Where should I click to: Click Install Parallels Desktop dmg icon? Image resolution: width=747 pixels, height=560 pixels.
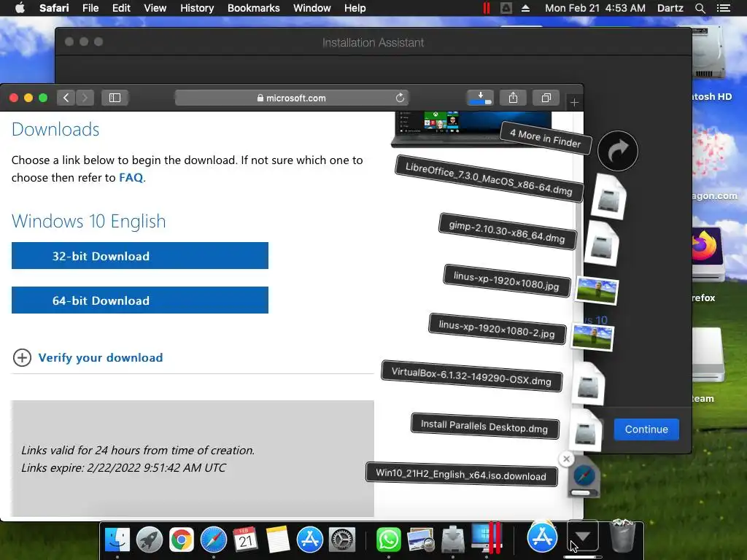pos(585,430)
